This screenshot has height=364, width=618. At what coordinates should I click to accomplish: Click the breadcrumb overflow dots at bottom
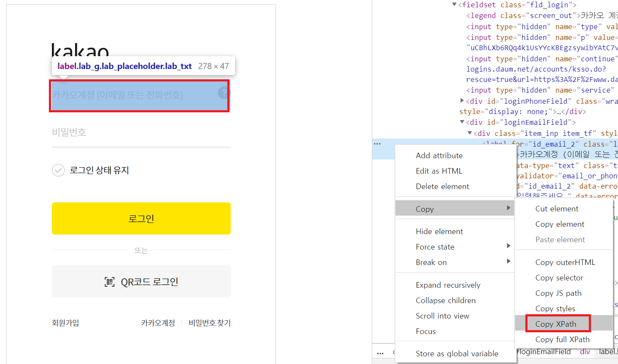(x=380, y=353)
